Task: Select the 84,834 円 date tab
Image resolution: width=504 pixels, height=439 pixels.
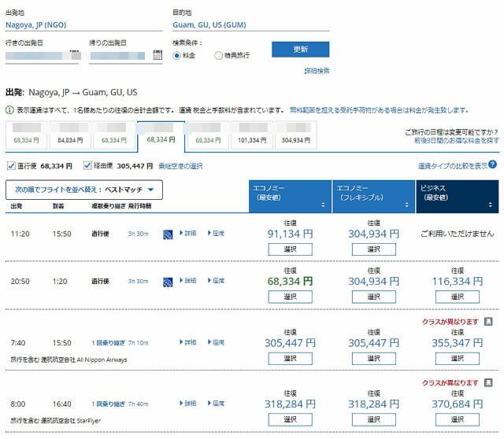Action: tap(71, 135)
